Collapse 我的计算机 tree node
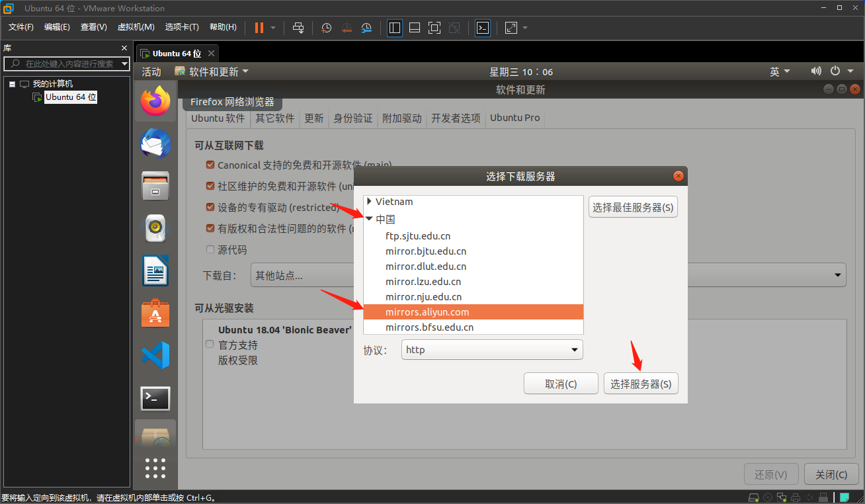The image size is (865, 504). (12, 84)
